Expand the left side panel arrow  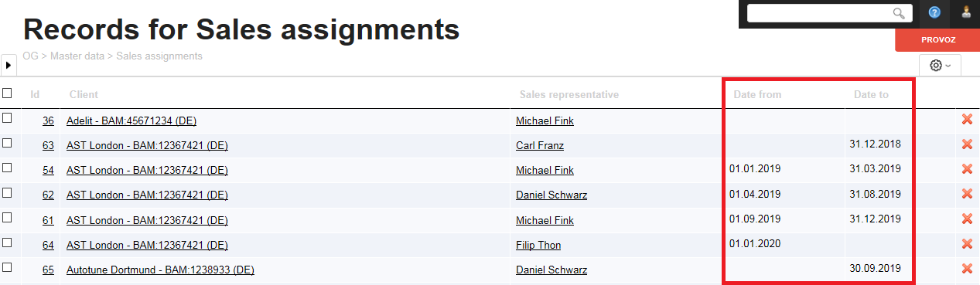[x=8, y=66]
